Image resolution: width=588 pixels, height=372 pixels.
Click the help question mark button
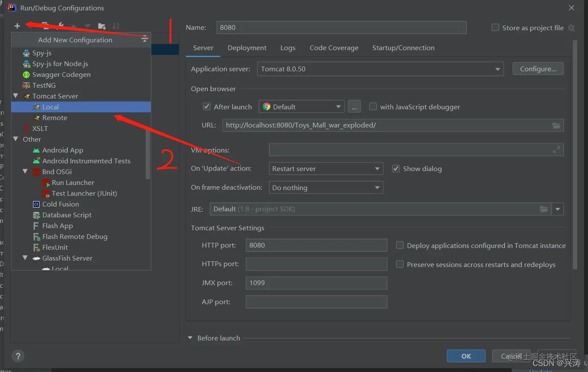click(x=18, y=356)
